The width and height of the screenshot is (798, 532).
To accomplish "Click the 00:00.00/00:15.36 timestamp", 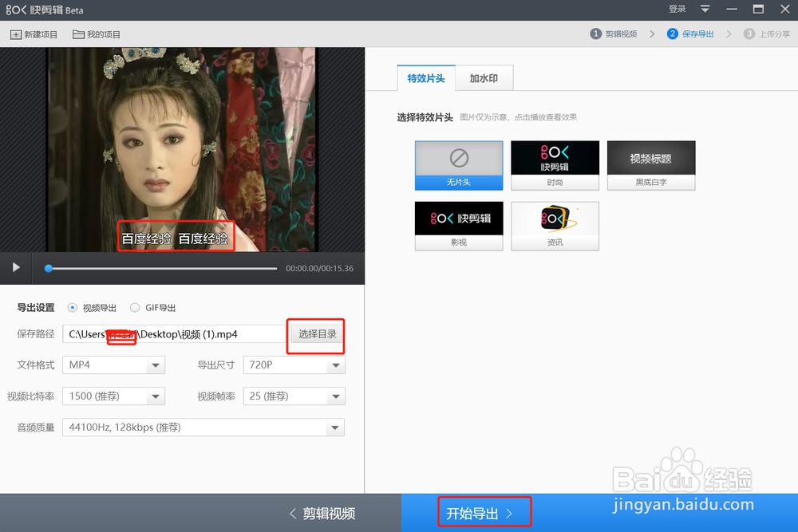I will coord(320,268).
